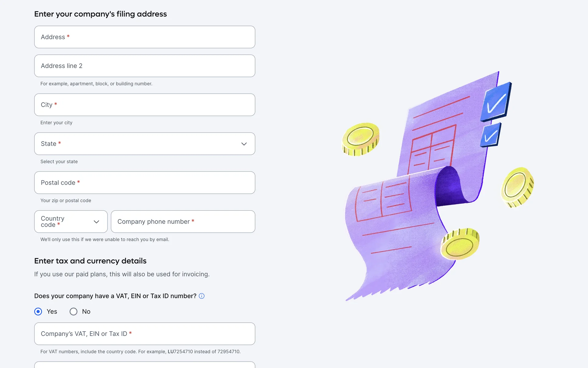Click the Company's VAT, EIN or Tax ID field

(x=145, y=334)
